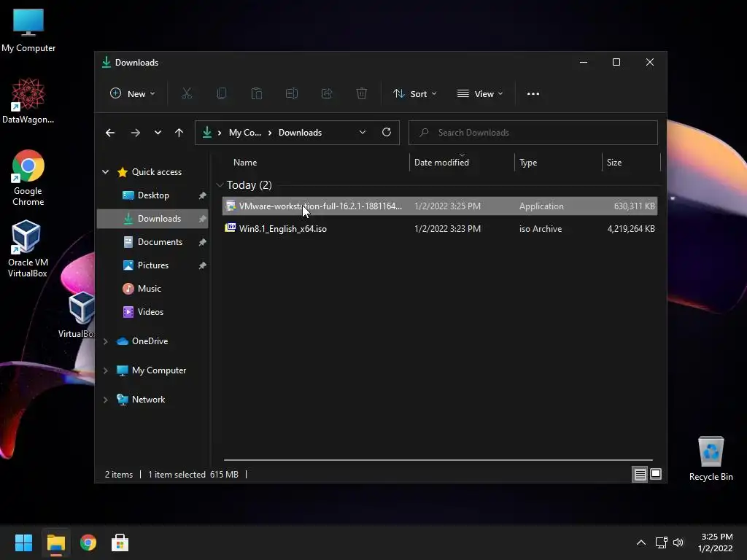Click the Unpin icon beside Pictures
Image resolution: width=747 pixels, height=560 pixels.
(202, 265)
